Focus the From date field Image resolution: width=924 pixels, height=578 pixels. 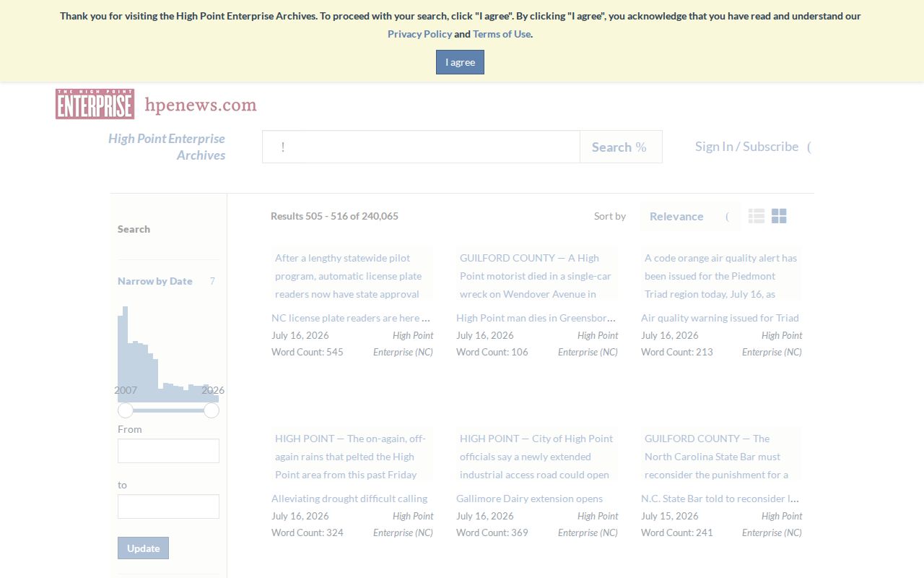[x=168, y=451]
